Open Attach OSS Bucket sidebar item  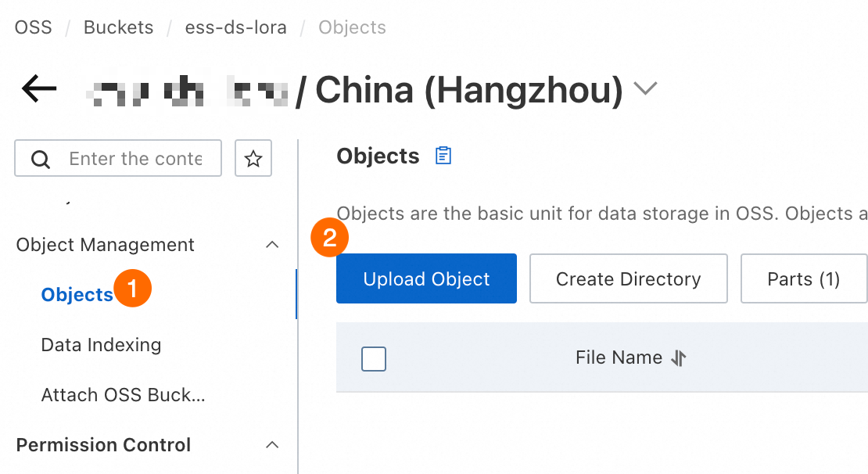(123, 395)
